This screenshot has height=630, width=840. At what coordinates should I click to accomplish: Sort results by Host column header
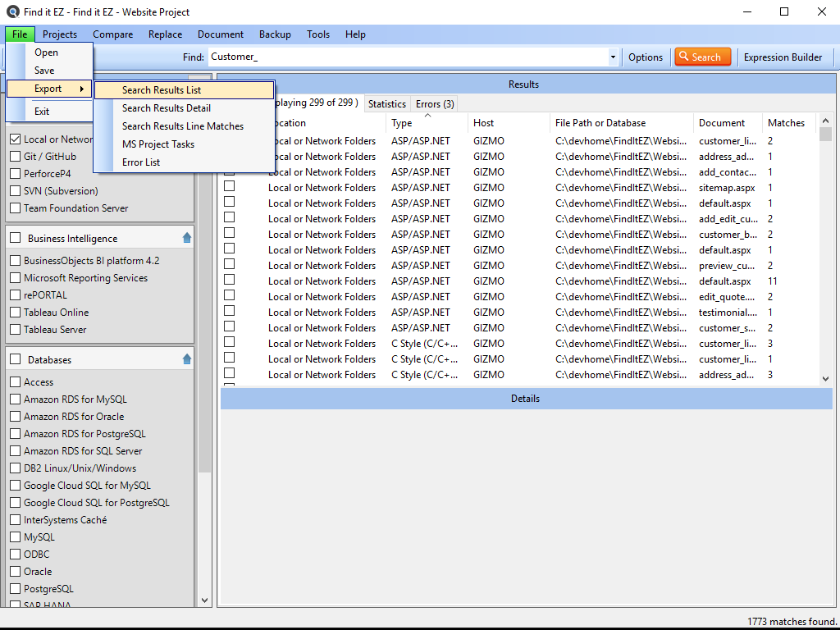[508, 123]
